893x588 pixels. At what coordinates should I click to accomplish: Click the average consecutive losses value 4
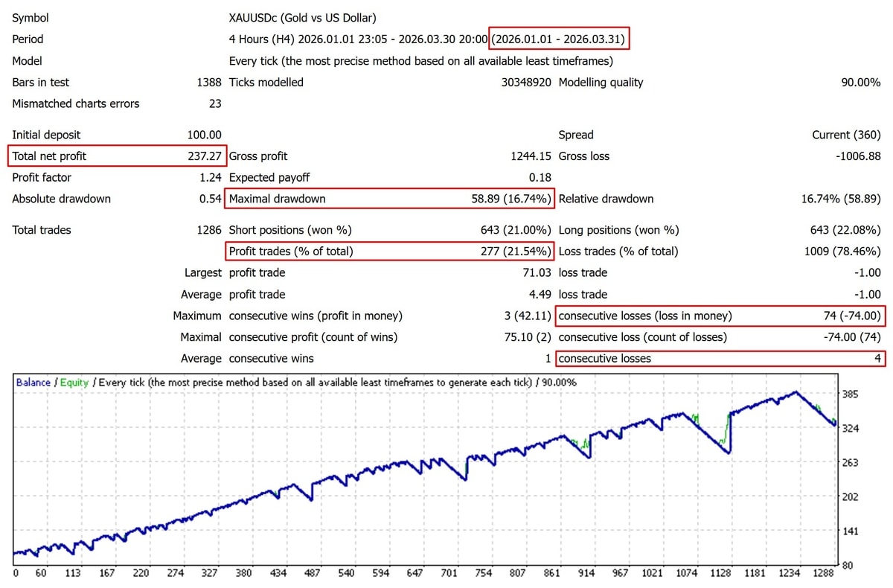[x=877, y=359]
